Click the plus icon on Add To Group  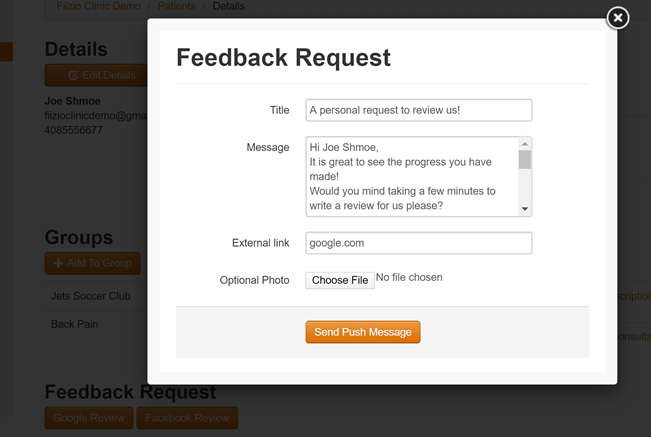coord(58,263)
